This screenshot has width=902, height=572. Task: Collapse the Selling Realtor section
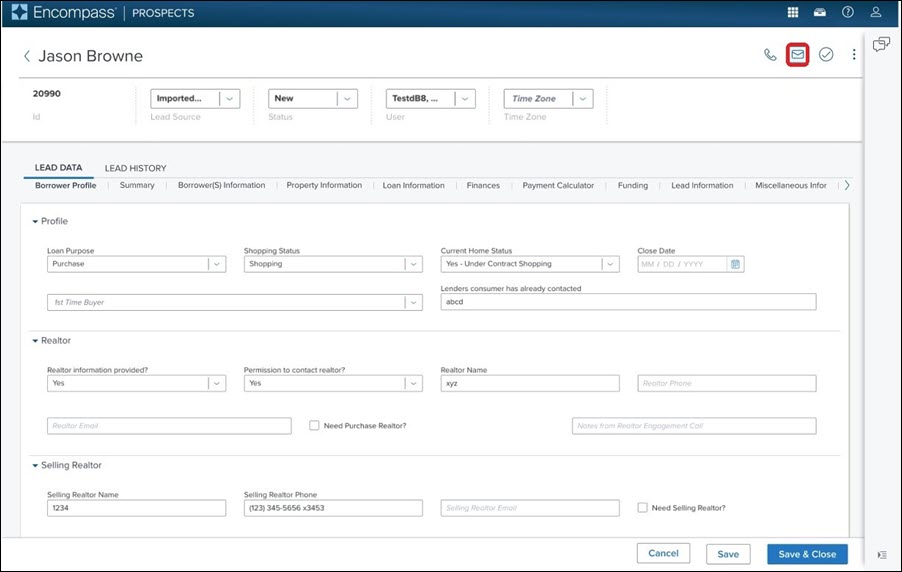pyautogui.click(x=35, y=466)
